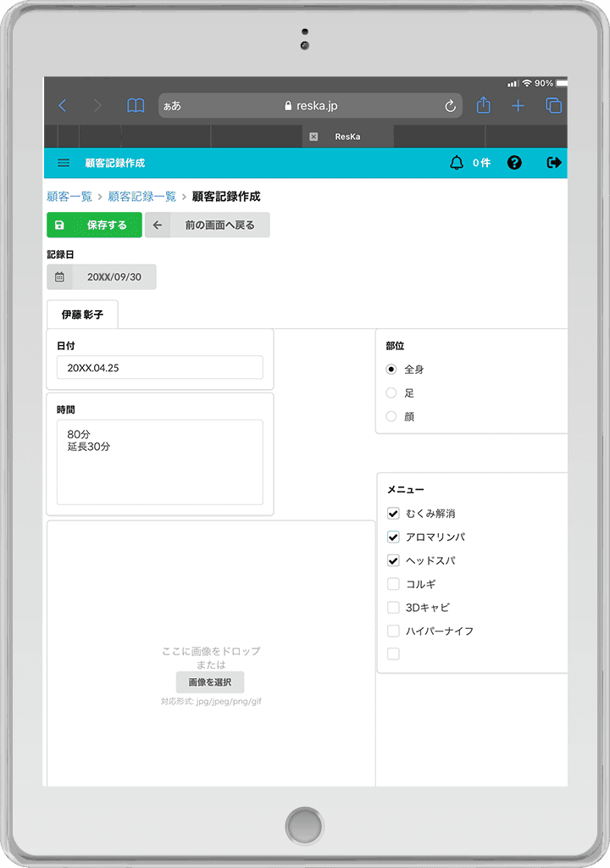This screenshot has height=868, width=610.
Task: Uncheck アロマリンパ menu checkbox
Action: pyautogui.click(x=393, y=537)
